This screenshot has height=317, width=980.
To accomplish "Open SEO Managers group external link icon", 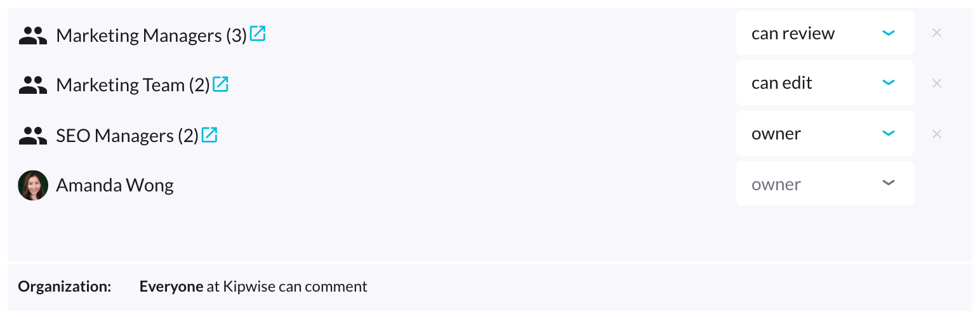I will click(209, 134).
